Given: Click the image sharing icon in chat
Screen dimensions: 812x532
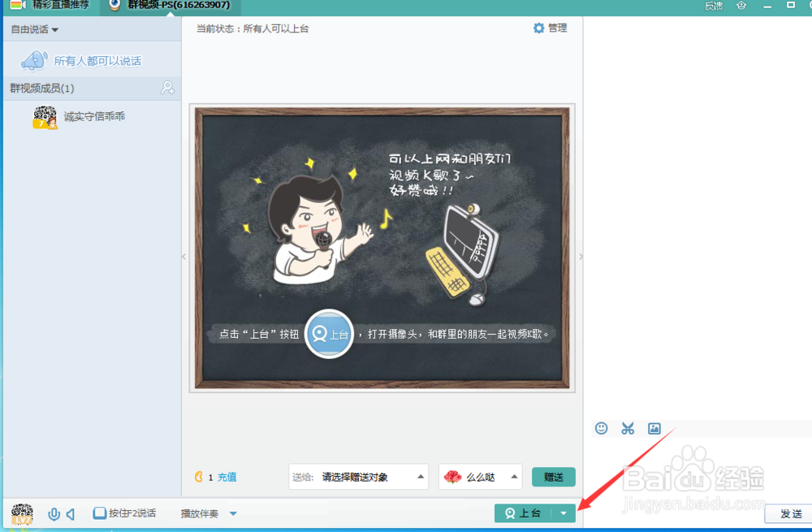Looking at the screenshot, I should pyautogui.click(x=654, y=428).
